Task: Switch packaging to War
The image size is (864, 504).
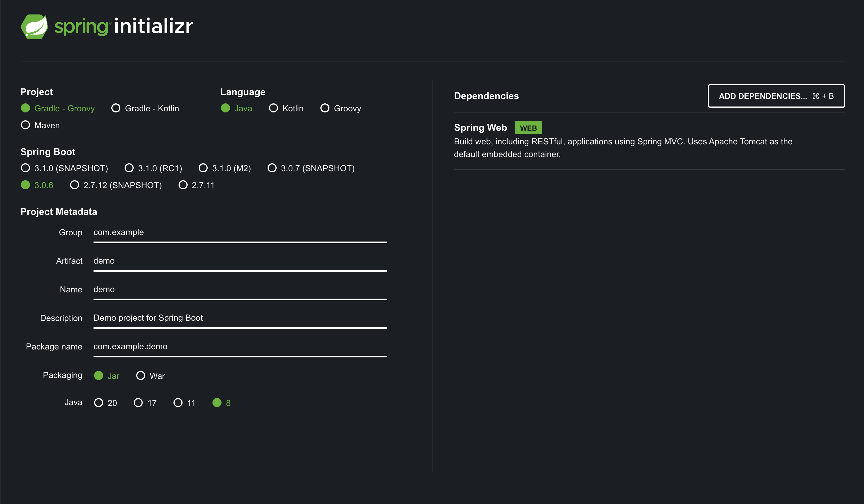Action: (x=141, y=376)
